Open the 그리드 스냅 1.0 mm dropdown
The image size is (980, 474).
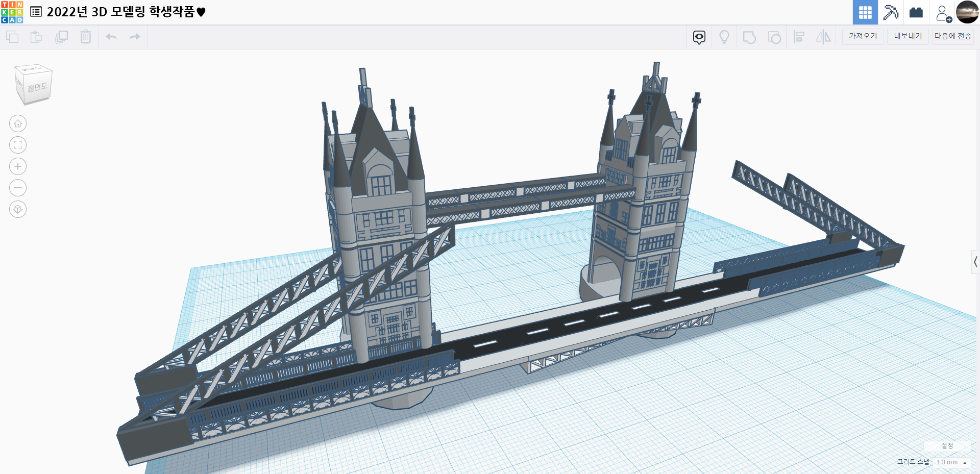[x=952, y=462]
